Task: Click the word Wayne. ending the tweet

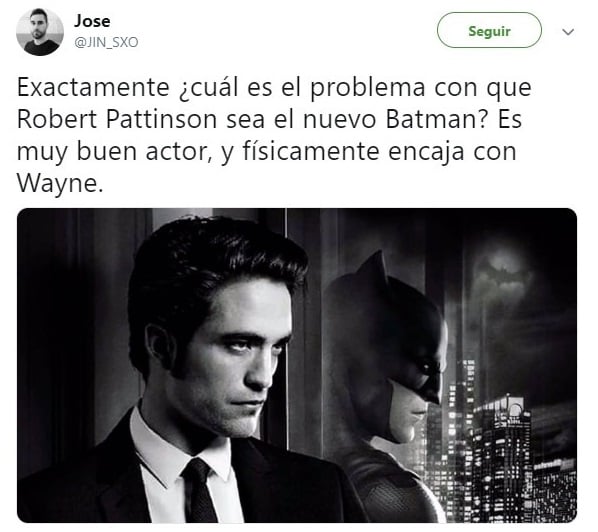Action: click(60, 184)
